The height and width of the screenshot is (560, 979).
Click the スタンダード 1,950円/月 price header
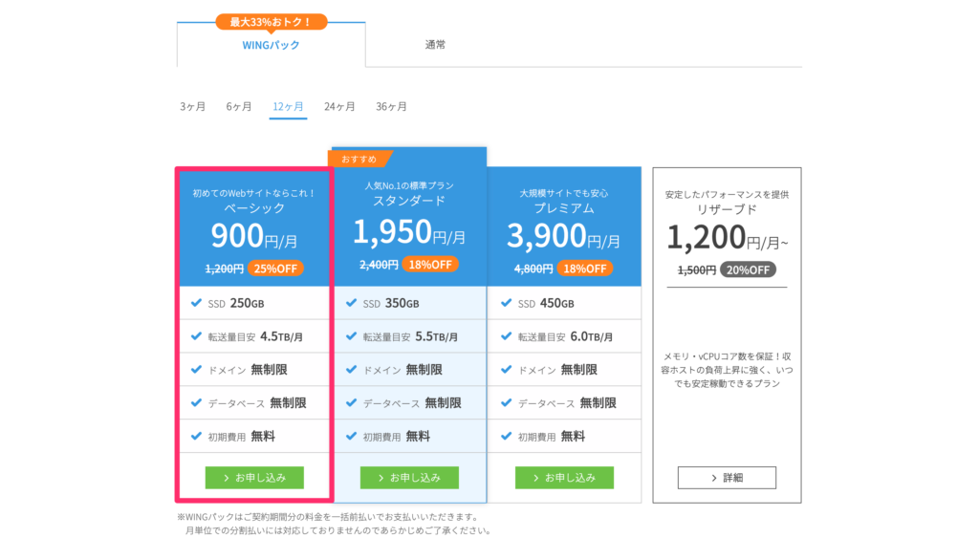409,232
